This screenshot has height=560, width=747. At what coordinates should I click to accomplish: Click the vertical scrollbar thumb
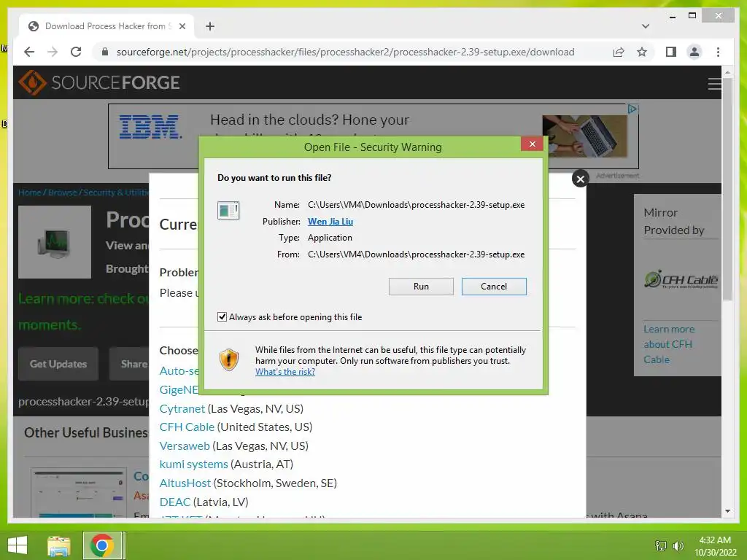(x=727, y=190)
